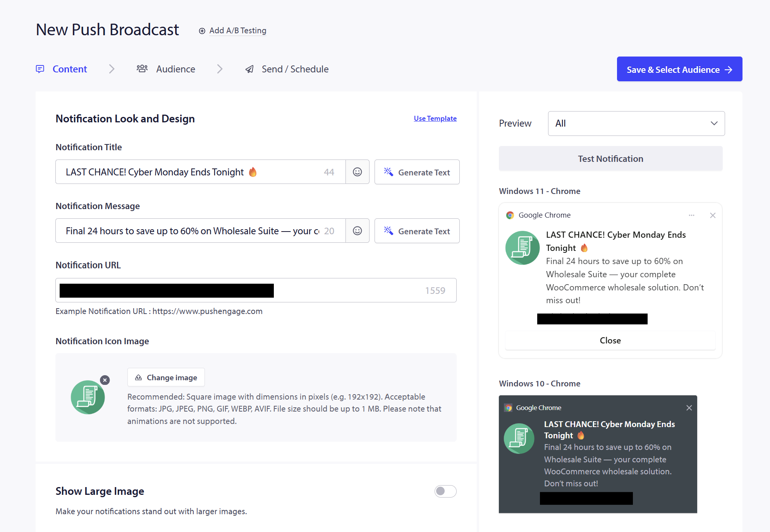Viewport: 770px width, 532px height.
Task: Open emoji picker for Notification Title
Action: point(357,172)
